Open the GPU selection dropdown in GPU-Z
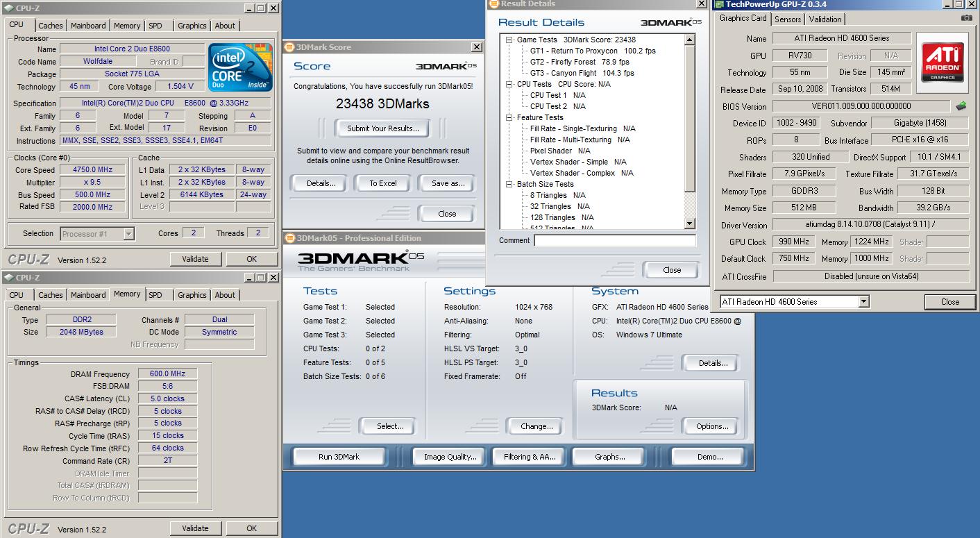This screenshot has height=538, width=980. click(x=863, y=302)
